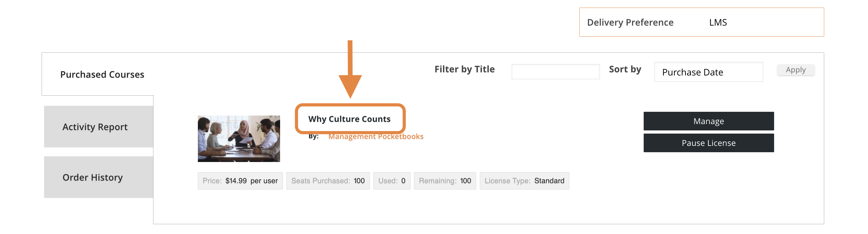Open the Why Culture Counts course title
The image size is (868, 234).
(349, 119)
